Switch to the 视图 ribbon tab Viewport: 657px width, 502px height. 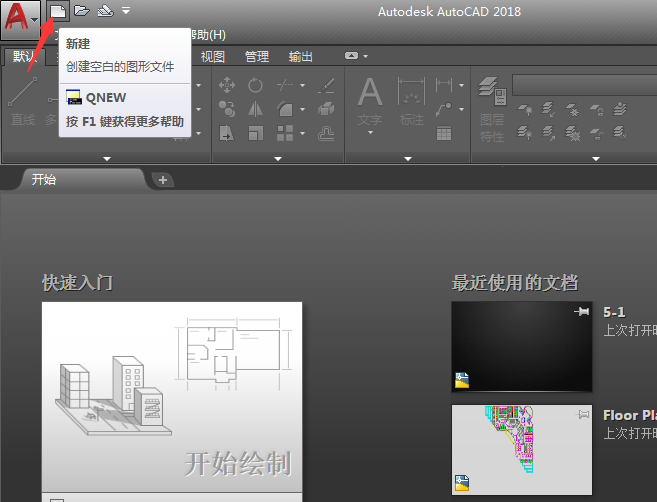(213, 57)
